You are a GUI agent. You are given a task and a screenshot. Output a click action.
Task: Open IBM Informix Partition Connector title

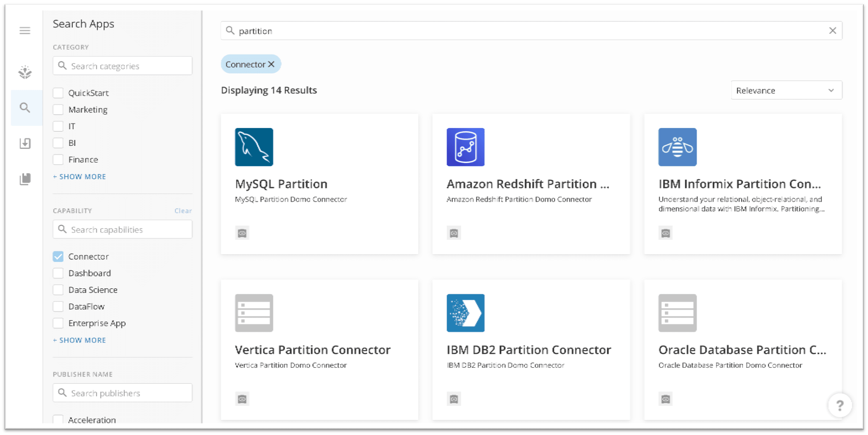740,184
